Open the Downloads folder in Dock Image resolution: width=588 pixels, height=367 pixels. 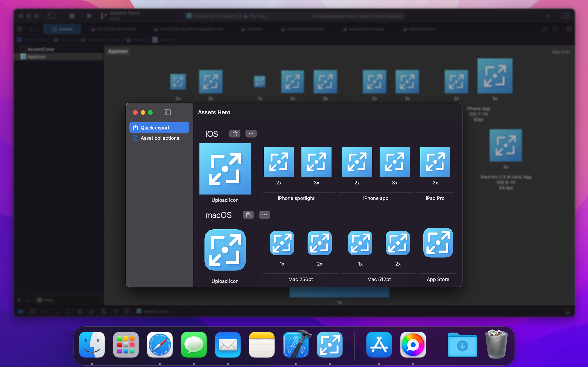(x=462, y=345)
